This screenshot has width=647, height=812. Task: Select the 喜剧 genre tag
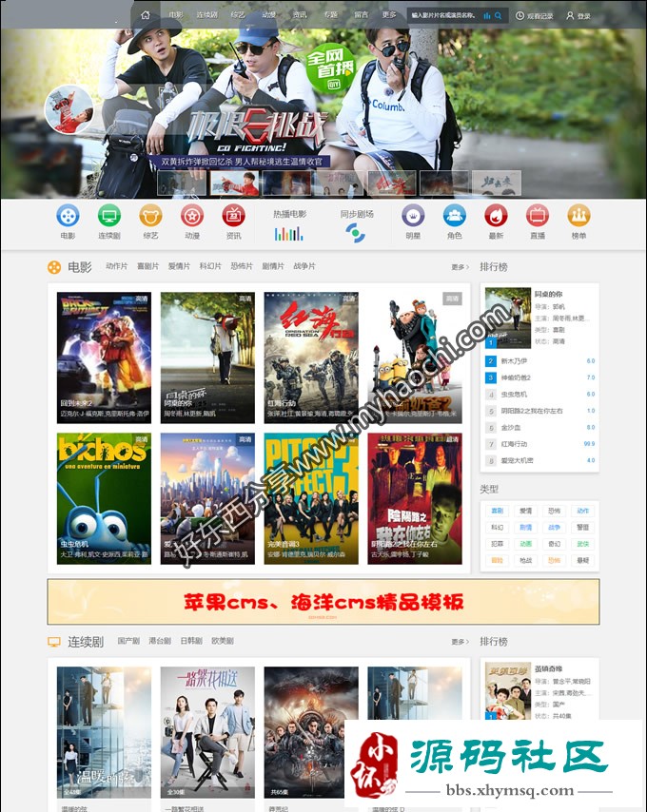pos(498,511)
